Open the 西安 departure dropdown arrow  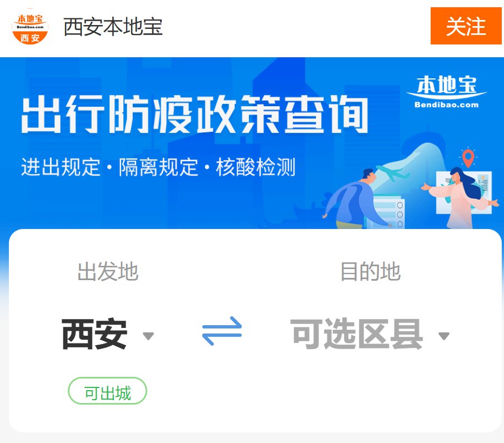148,336
